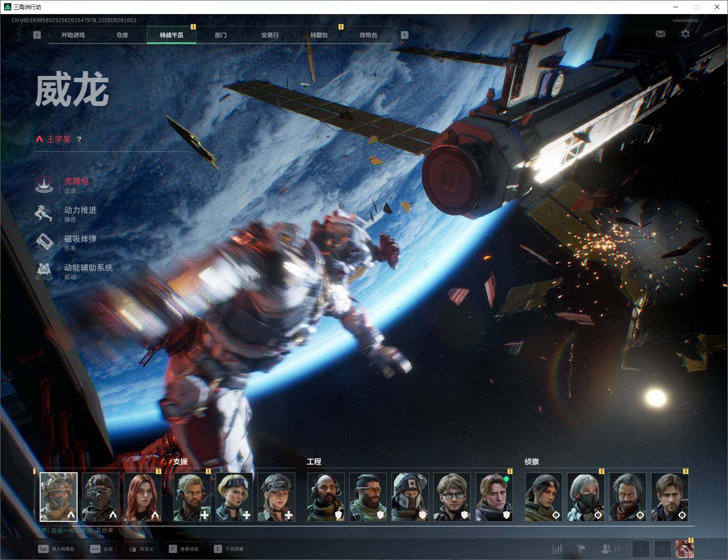Viewport: 728px width, 560px height.
Task: Click the world chat message line
Action: 74,530
